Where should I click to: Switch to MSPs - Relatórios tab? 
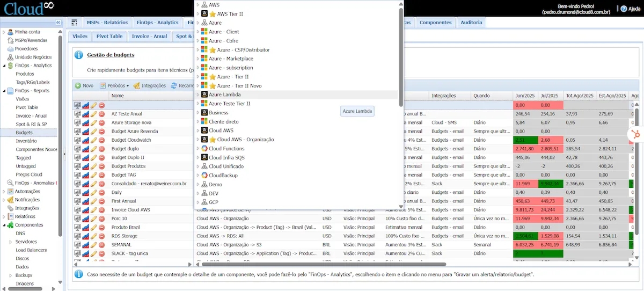coord(107,23)
